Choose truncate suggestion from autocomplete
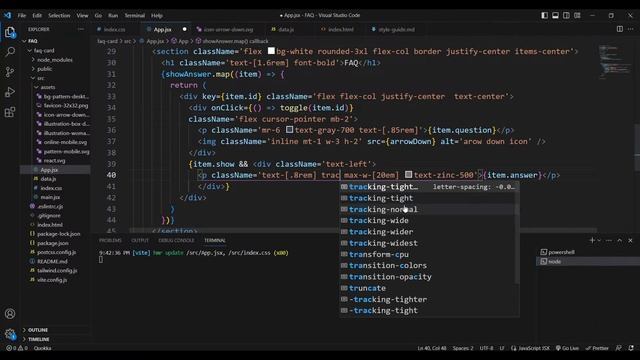The height and width of the screenshot is (360, 640). pos(428,288)
